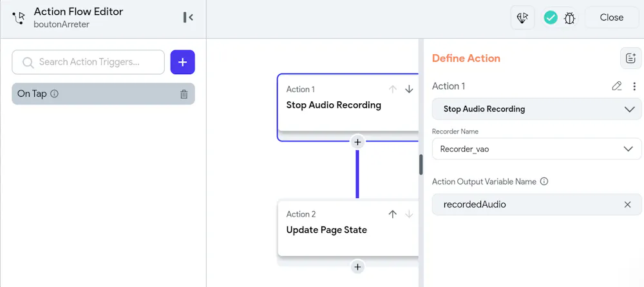Screen dimensions: 644x287
Task: Open the debug bug icon
Action: [569, 17]
